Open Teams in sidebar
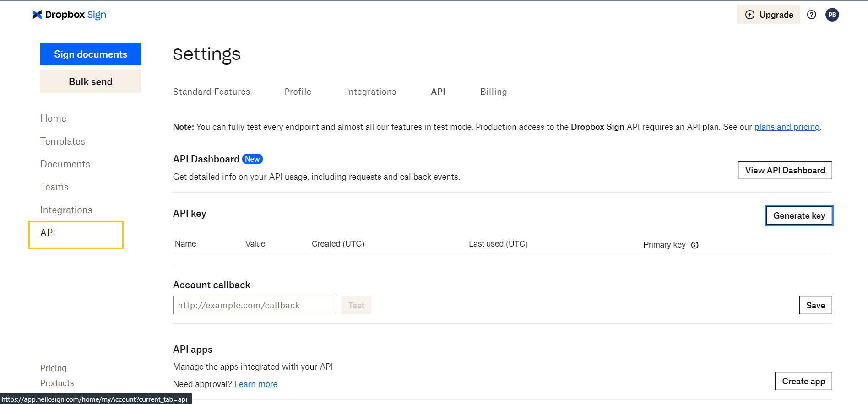The image size is (868, 404). click(x=54, y=187)
